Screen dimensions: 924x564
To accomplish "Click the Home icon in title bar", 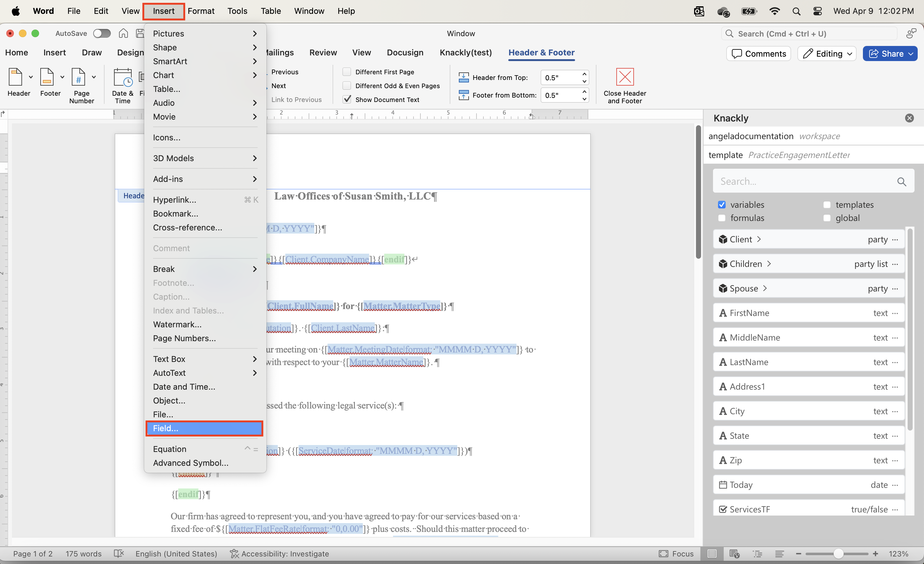I will [123, 33].
